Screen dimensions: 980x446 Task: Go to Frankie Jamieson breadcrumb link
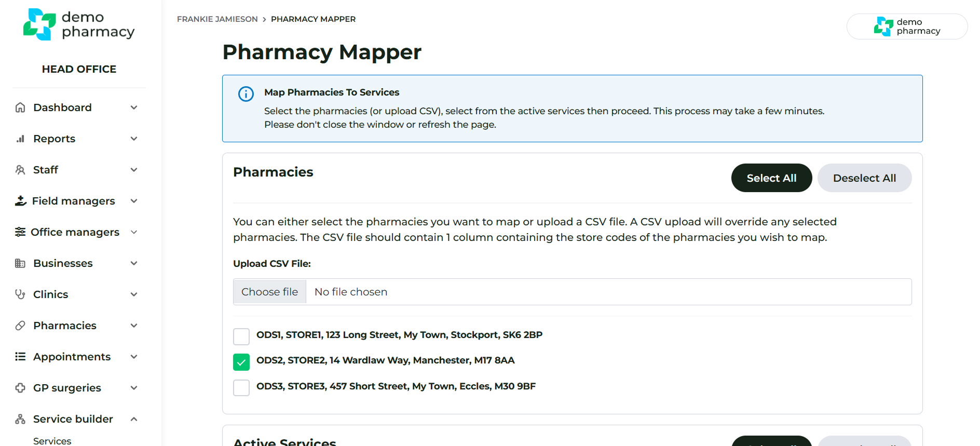point(217,19)
